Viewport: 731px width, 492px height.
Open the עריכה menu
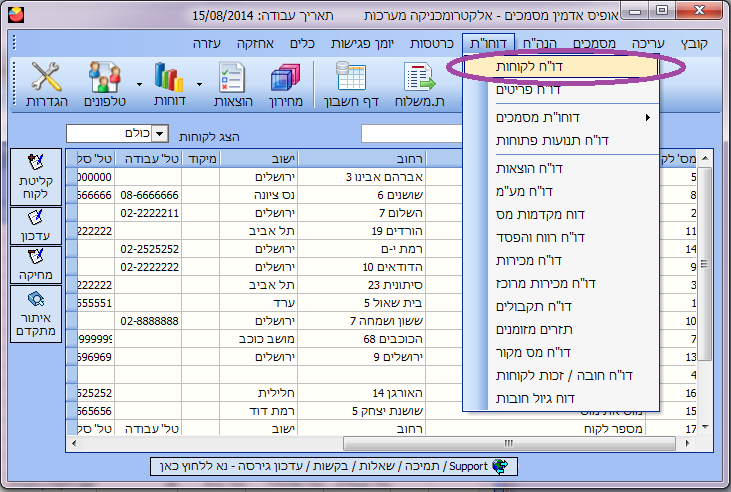click(x=648, y=44)
